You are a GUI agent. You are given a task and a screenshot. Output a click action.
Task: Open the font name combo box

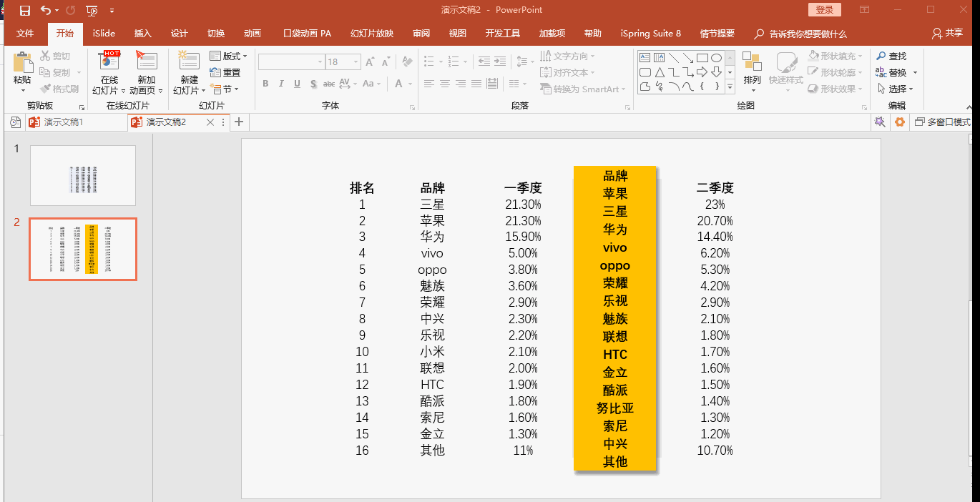(x=291, y=62)
